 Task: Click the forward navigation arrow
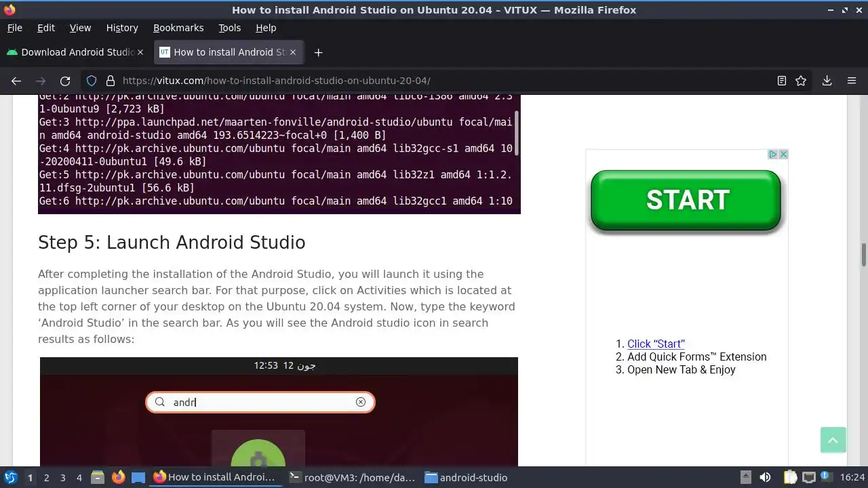pos(41,81)
